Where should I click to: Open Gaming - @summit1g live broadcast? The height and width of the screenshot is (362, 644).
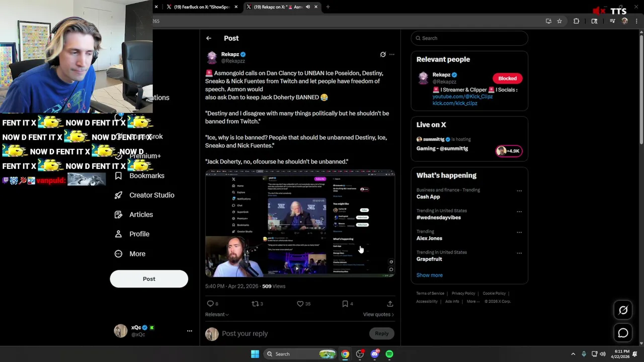(x=442, y=148)
